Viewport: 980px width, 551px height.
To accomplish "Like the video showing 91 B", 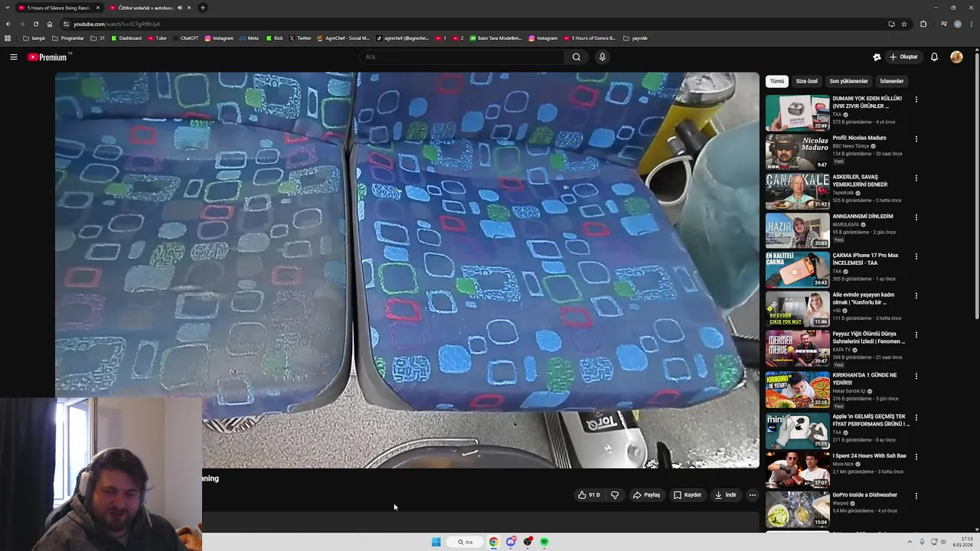I will click(x=589, y=495).
